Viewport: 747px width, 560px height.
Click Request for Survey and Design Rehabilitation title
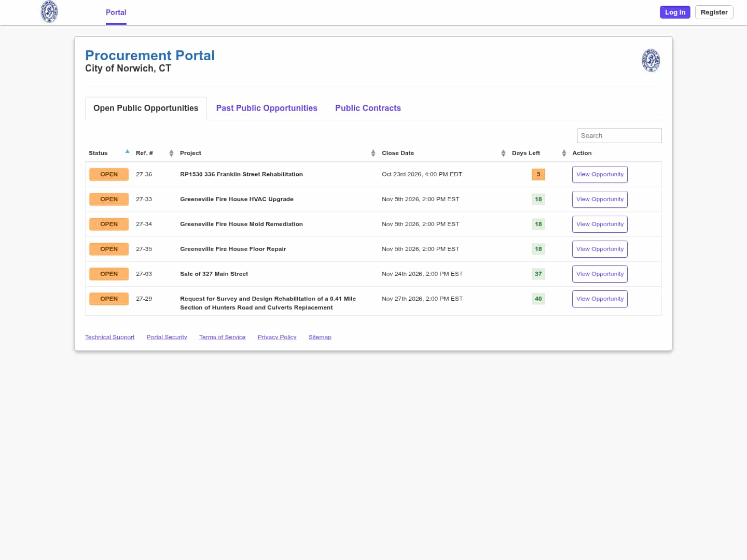tap(268, 303)
